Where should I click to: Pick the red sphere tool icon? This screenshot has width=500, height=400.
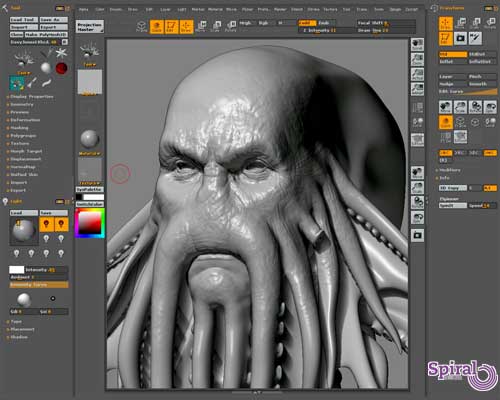click(62, 68)
